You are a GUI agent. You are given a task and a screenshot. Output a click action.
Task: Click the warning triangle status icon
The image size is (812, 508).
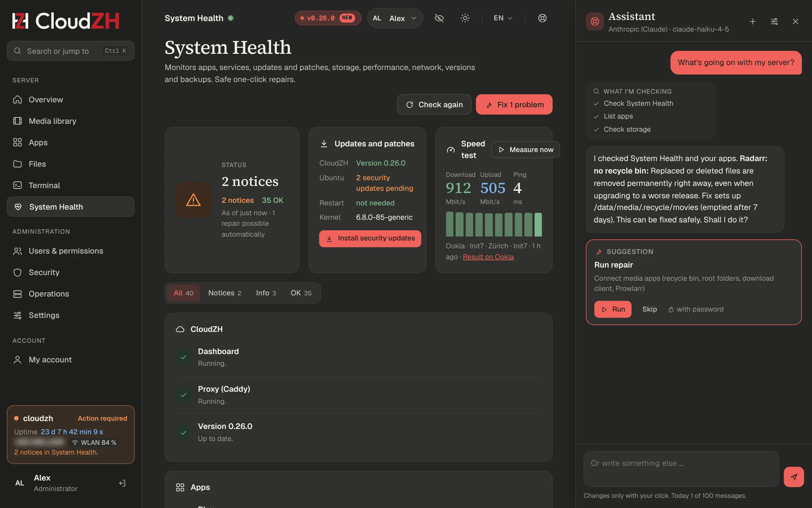pyautogui.click(x=194, y=200)
